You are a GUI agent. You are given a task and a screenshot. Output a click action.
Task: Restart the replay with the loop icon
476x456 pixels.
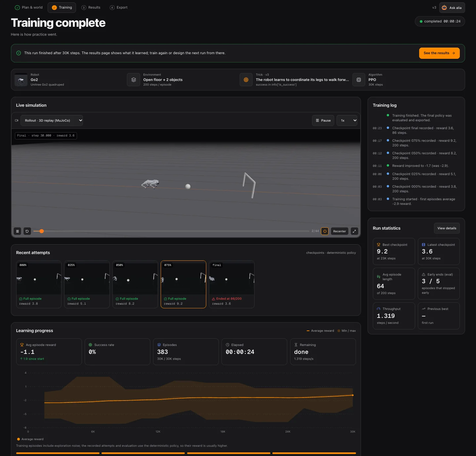(x=27, y=231)
